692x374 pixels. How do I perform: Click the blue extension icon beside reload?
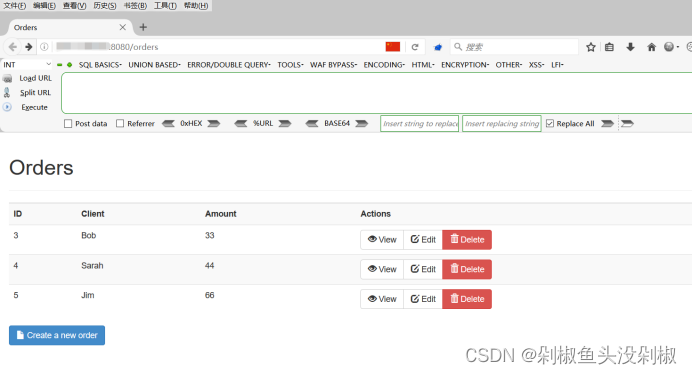click(438, 47)
